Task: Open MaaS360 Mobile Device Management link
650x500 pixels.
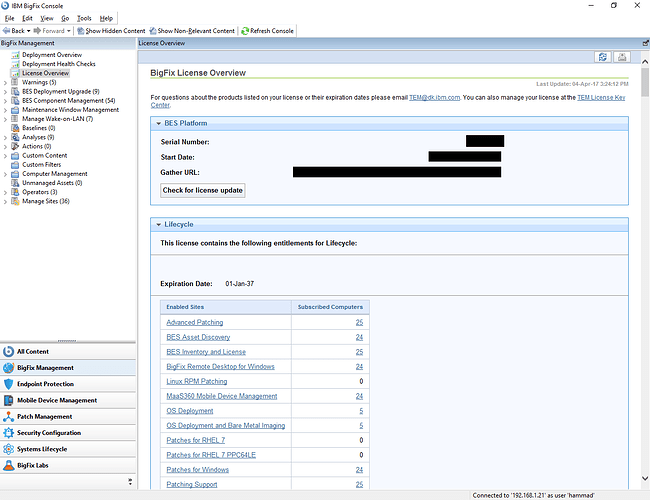Action: [222, 396]
